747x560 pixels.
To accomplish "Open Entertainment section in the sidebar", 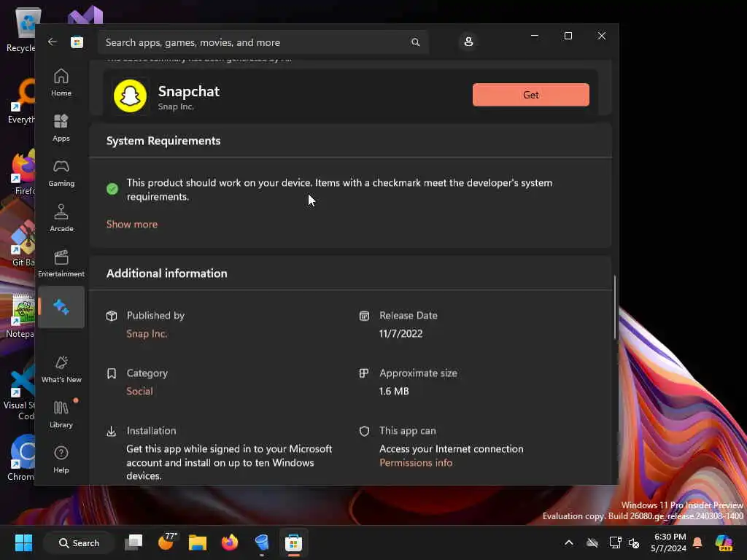I will click(61, 263).
